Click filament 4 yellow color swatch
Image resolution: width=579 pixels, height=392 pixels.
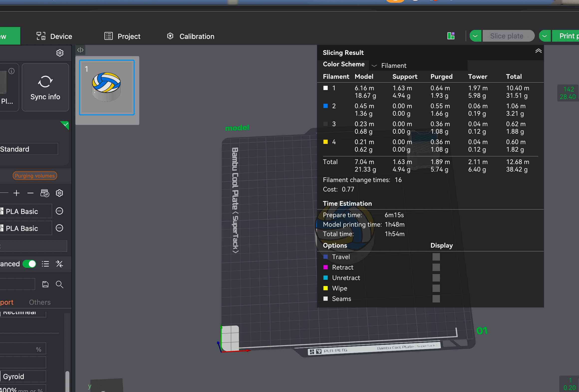pos(325,142)
